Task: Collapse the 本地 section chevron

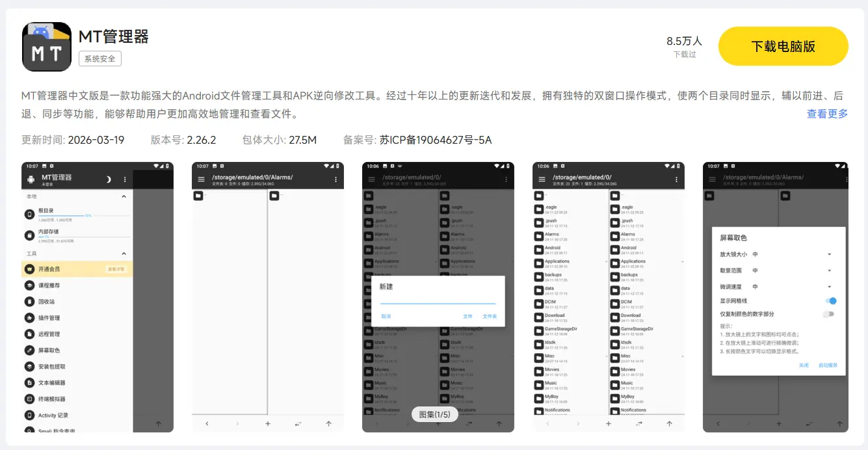Action: [x=124, y=196]
